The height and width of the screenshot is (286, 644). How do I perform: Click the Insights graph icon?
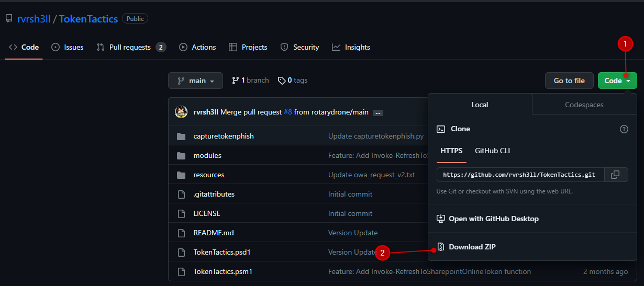(336, 47)
